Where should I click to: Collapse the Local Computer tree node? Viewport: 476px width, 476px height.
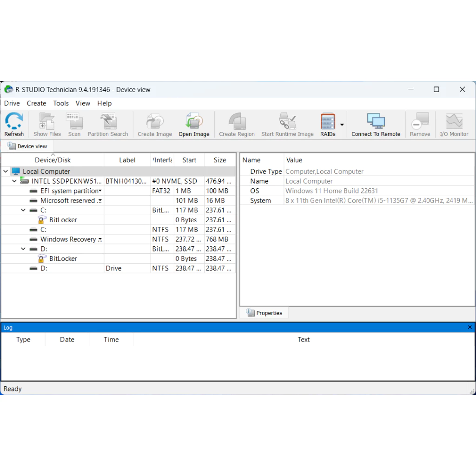click(6, 171)
